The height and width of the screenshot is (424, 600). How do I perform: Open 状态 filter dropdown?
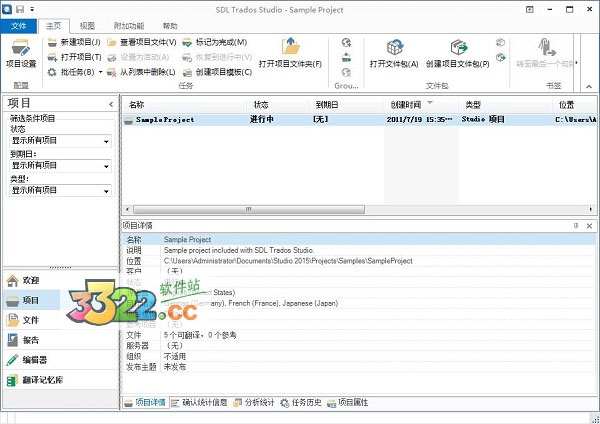tap(60, 141)
